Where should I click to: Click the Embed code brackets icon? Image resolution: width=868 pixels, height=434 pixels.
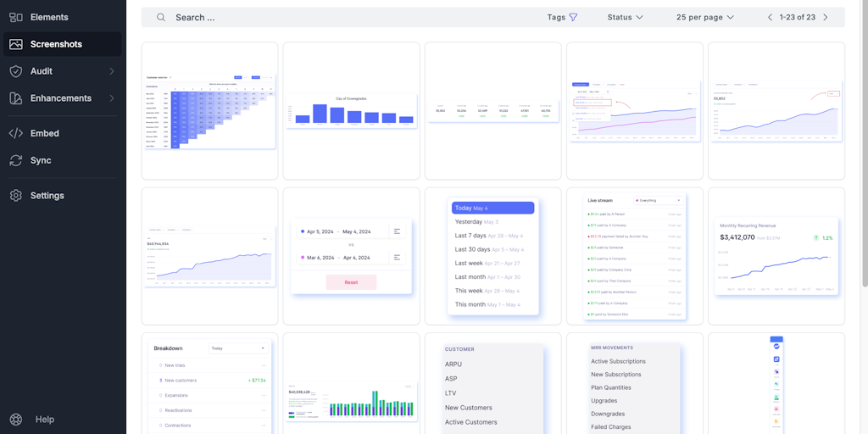15,133
